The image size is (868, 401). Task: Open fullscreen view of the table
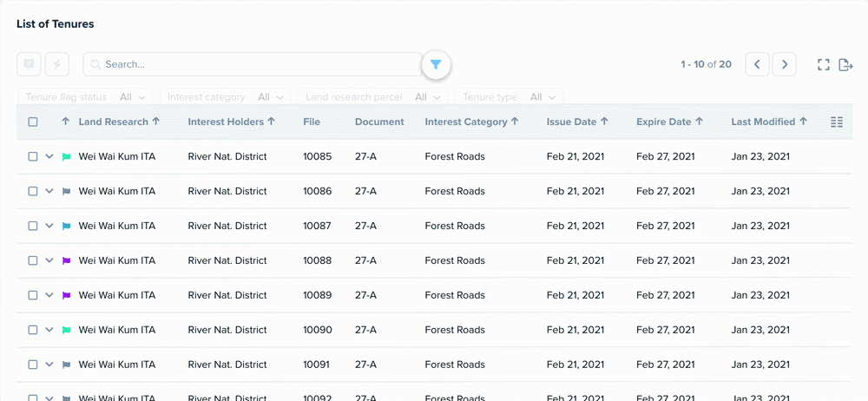(824, 65)
